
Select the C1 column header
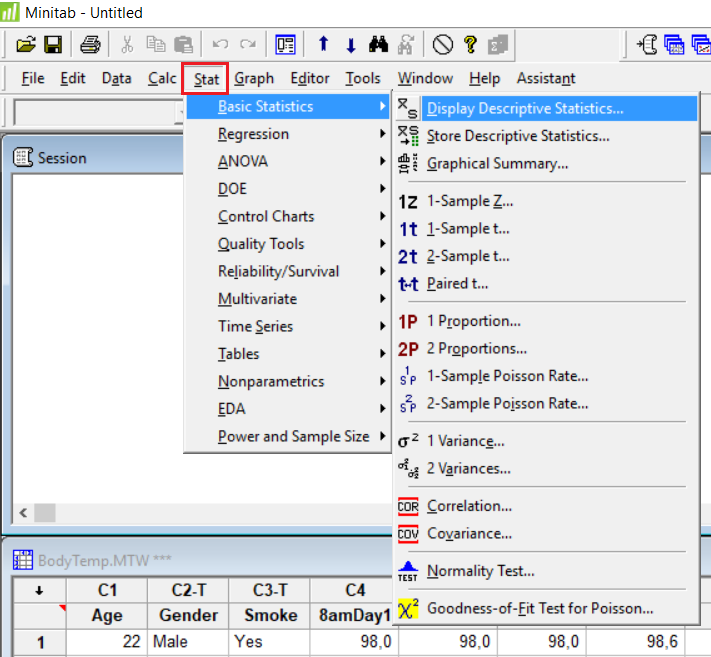click(107, 590)
